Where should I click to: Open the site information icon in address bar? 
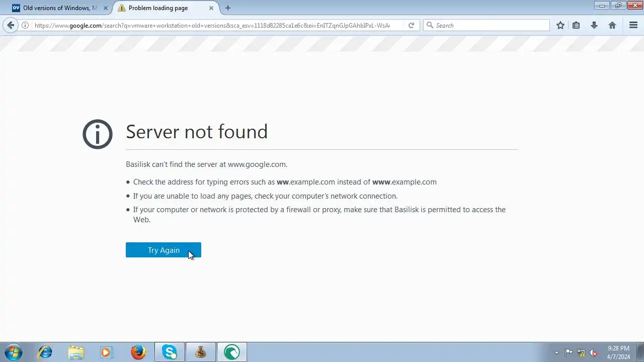(25, 25)
